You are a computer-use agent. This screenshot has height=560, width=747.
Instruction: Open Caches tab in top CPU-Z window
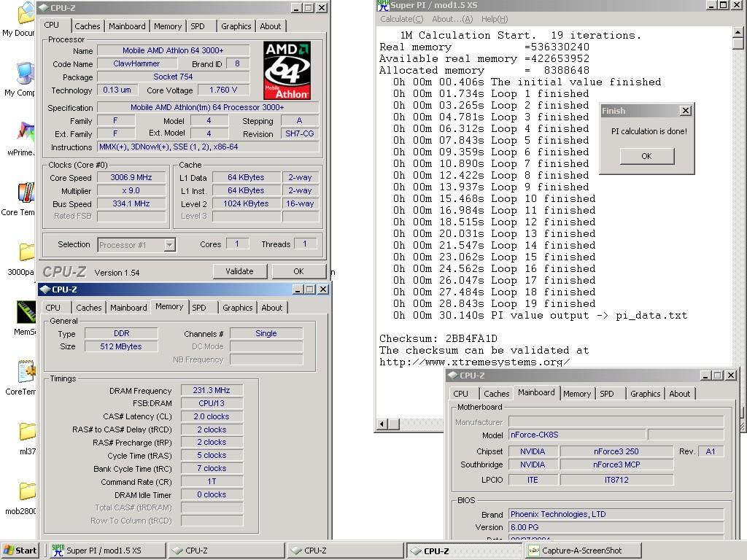[x=88, y=26]
